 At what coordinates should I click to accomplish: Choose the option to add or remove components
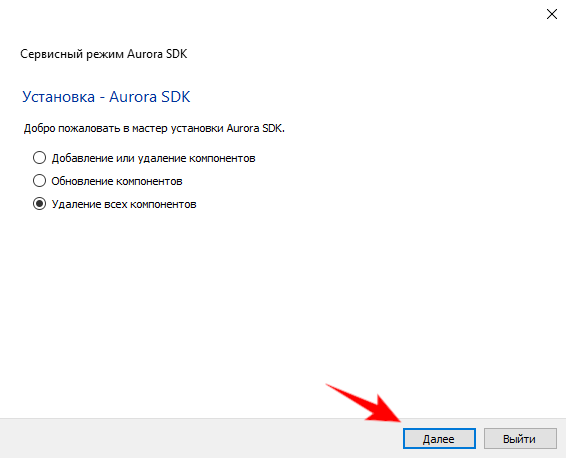click(x=39, y=158)
